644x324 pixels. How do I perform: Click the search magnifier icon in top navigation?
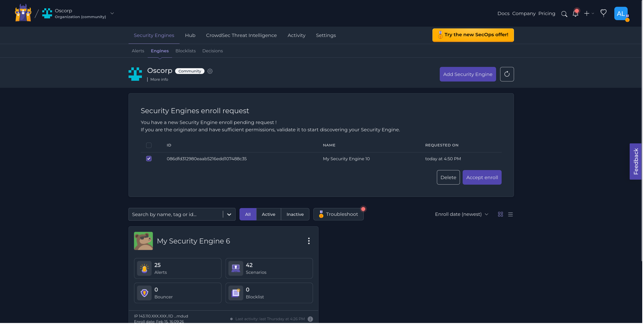(564, 14)
